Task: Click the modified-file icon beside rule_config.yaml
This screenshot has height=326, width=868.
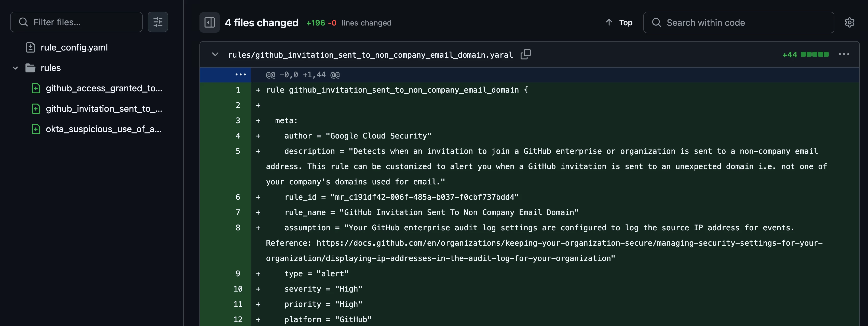Action: 30,48
